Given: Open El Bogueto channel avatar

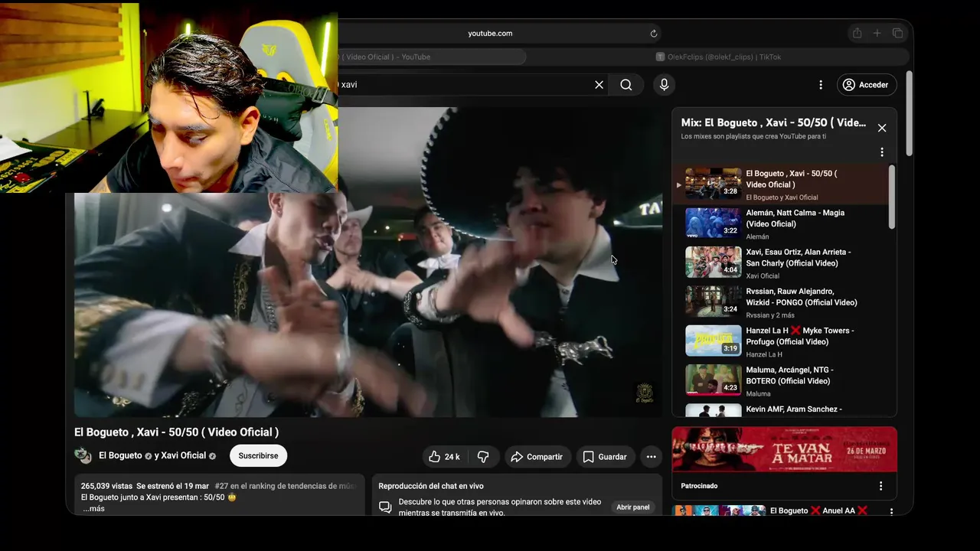Looking at the screenshot, I should point(83,455).
